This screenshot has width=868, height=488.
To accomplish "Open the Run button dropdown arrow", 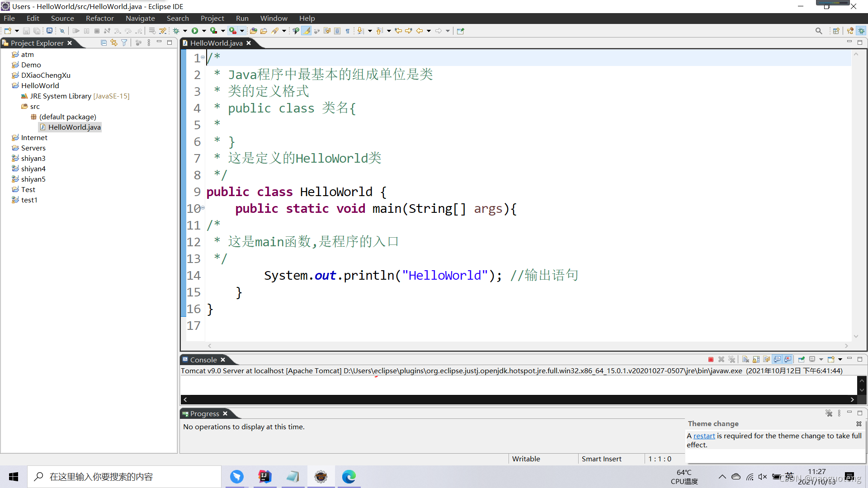I will tap(204, 31).
